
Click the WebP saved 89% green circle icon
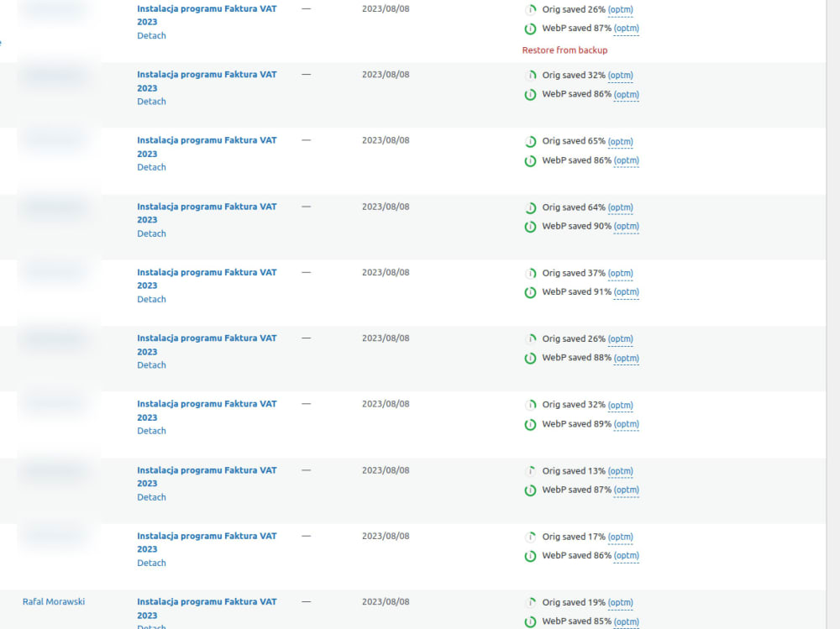(x=530, y=424)
